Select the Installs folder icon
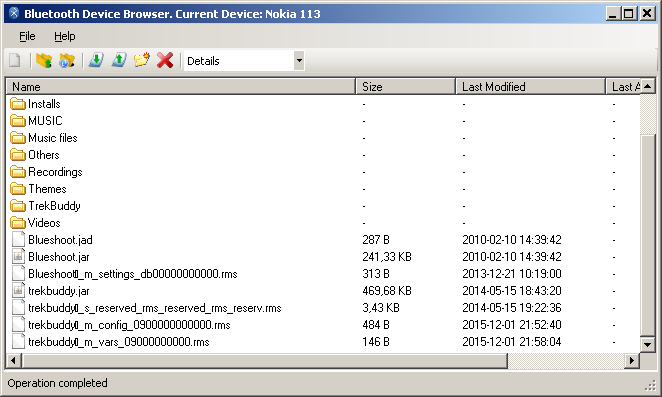This screenshot has height=397, width=662. click(18, 104)
